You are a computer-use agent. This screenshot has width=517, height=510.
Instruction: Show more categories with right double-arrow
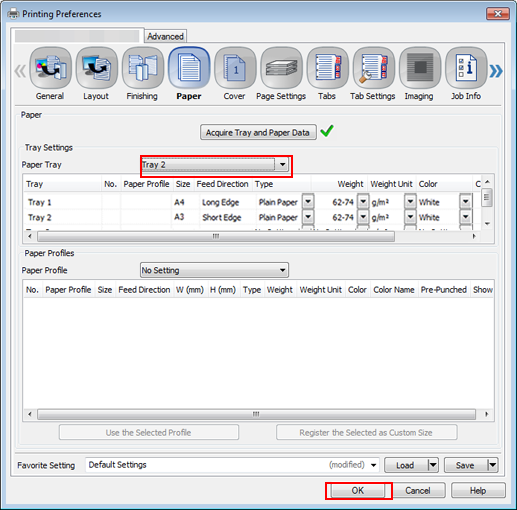coord(496,71)
